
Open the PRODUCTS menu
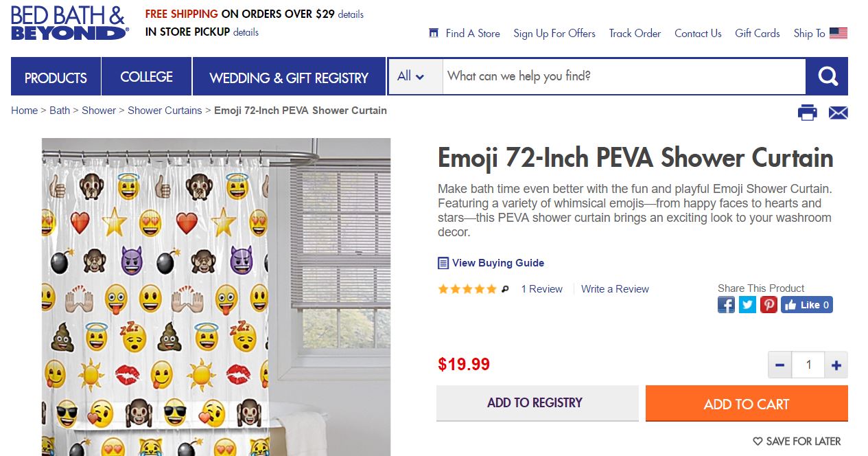56,78
